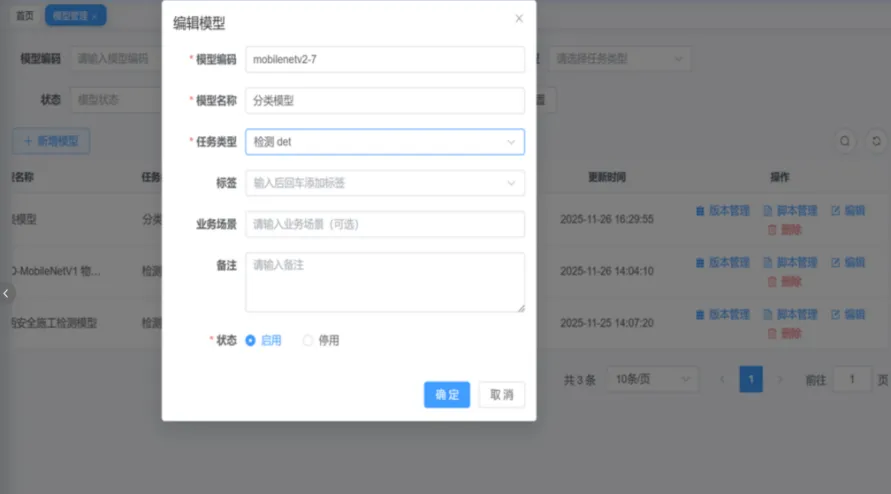Click the 模型名称 field containing 分类模型
The image size is (891, 494).
click(385, 101)
